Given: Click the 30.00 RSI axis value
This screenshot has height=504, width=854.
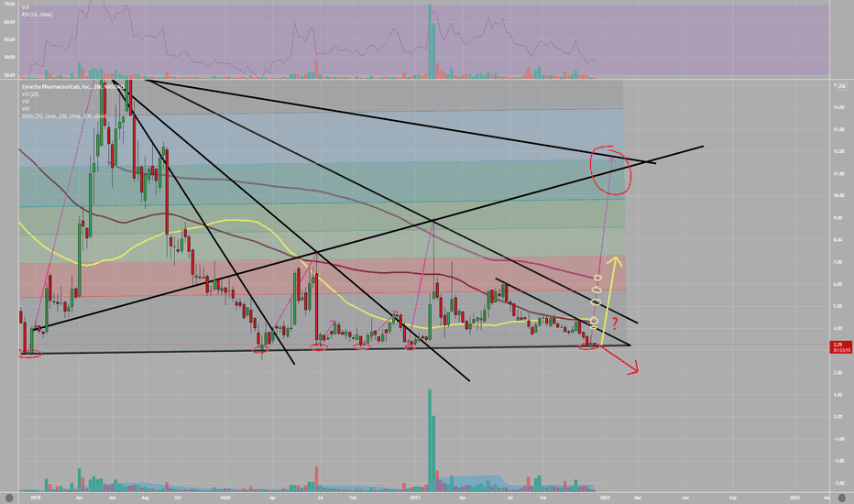Looking at the screenshot, I should click(9, 75).
